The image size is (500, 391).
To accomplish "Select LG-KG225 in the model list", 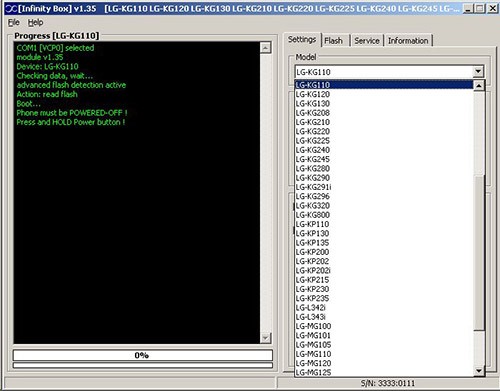I will 384,141.
